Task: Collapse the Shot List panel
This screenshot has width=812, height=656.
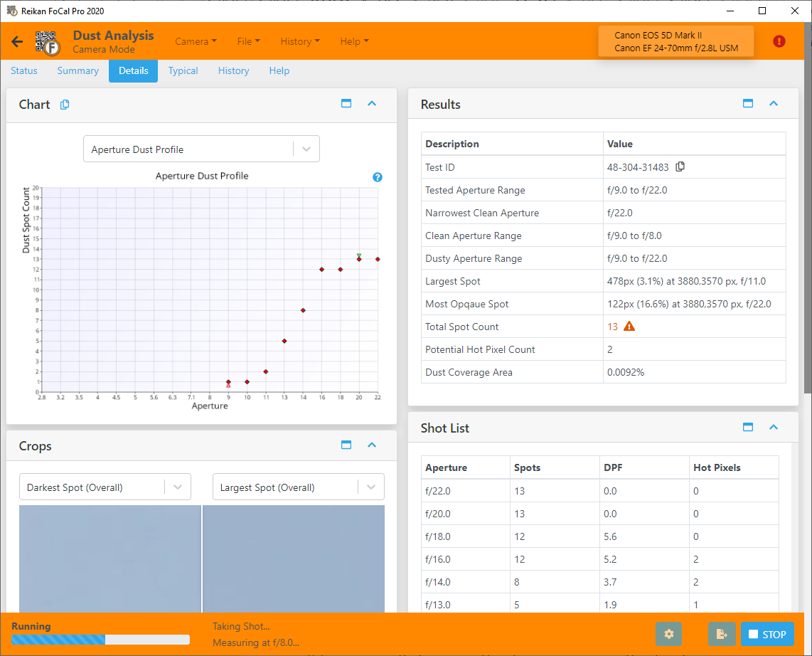Action: point(774,428)
